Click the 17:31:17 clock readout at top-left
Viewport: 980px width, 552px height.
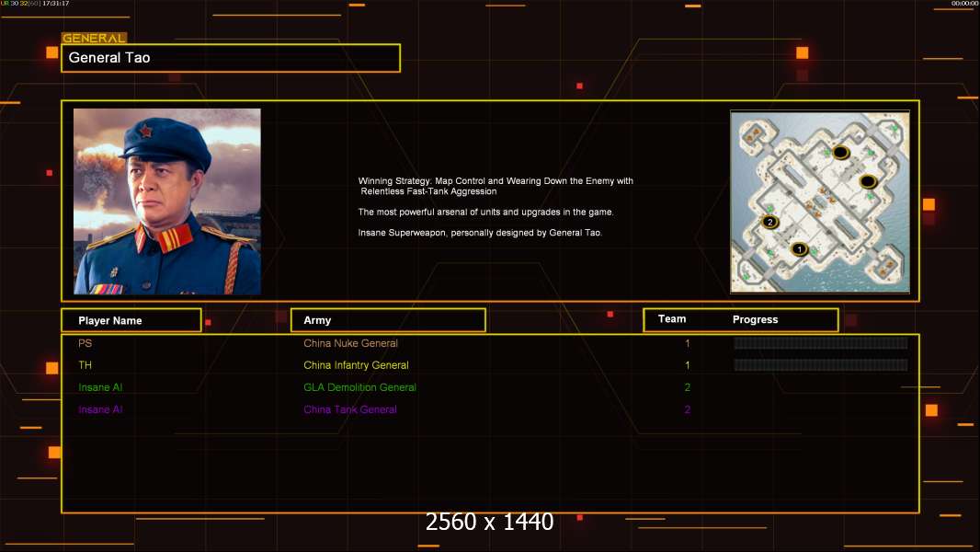[56, 4]
